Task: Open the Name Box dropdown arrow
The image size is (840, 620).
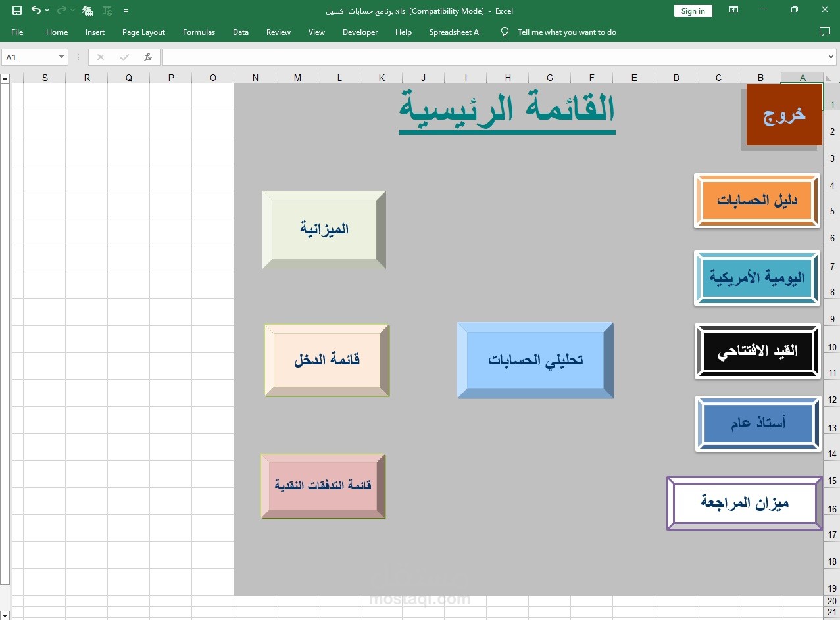Action: (62, 57)
